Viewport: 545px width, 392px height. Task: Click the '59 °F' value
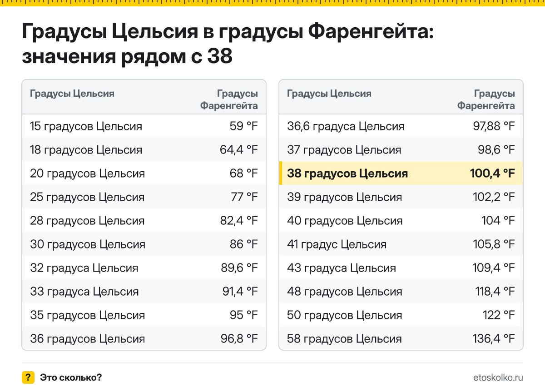pyautogui.click(x=244, y=126)
